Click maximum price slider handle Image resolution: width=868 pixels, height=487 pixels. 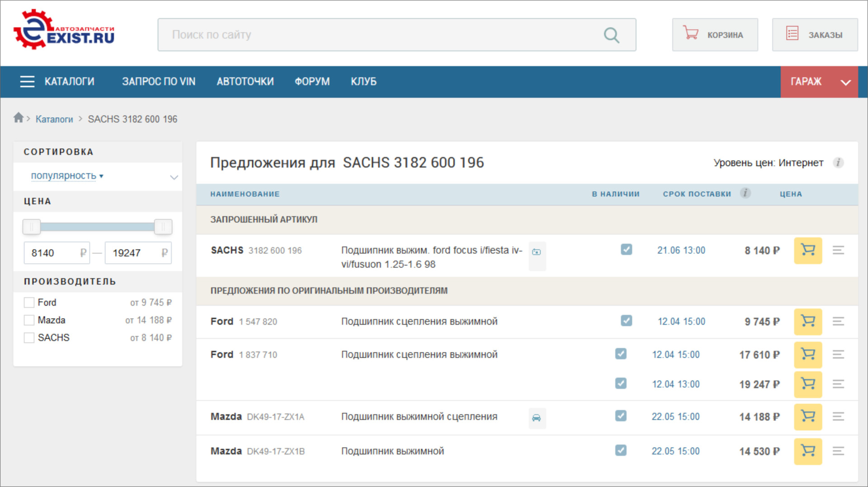point(163,227)
